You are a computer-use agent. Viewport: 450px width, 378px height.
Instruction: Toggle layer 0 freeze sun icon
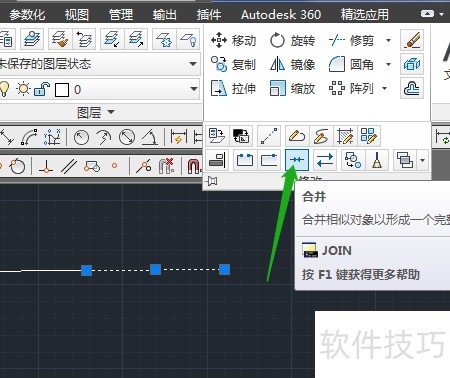(23, 89)
